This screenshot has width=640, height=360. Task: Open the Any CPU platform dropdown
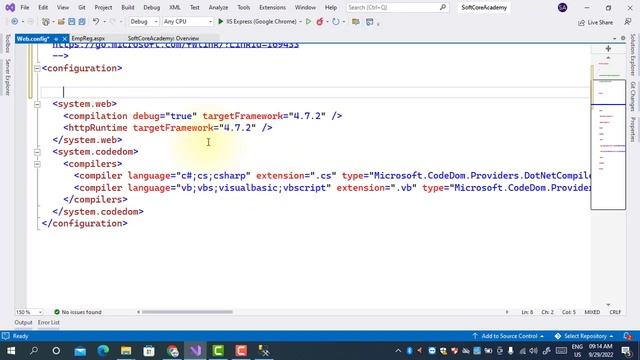(x=187, y=22)
